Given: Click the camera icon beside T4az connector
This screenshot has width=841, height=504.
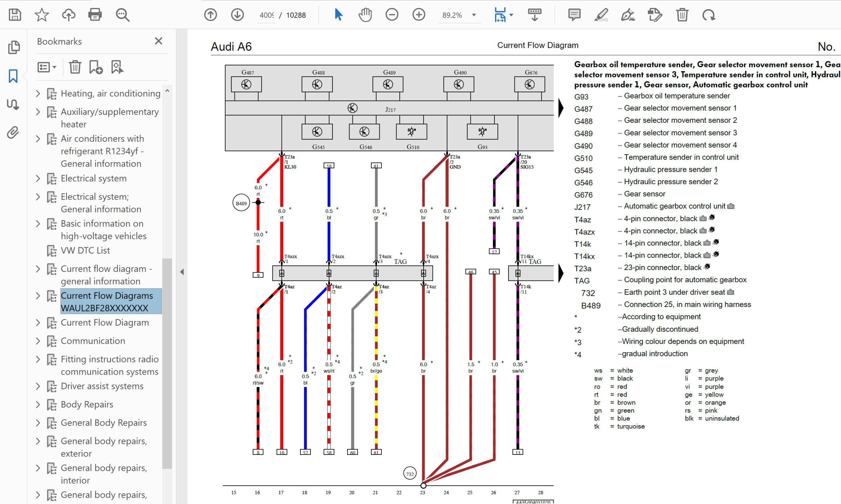Looking at the screenshot, I should pos(703,218).
